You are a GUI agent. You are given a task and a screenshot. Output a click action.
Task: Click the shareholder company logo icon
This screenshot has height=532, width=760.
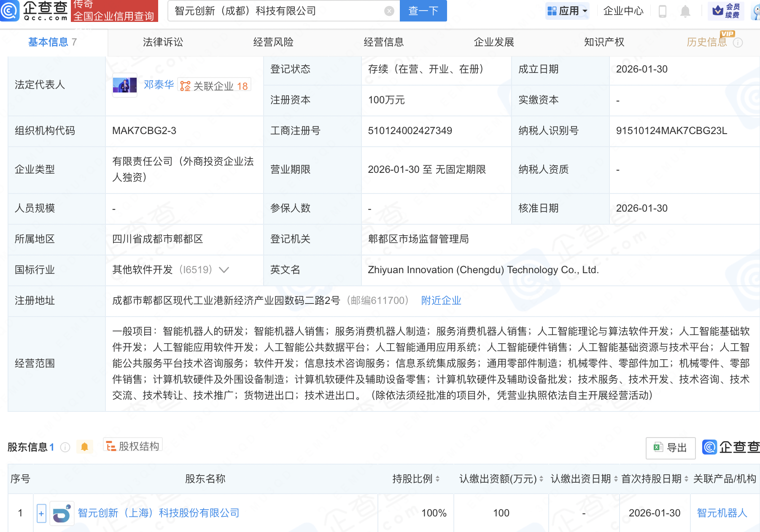(62, 513)
